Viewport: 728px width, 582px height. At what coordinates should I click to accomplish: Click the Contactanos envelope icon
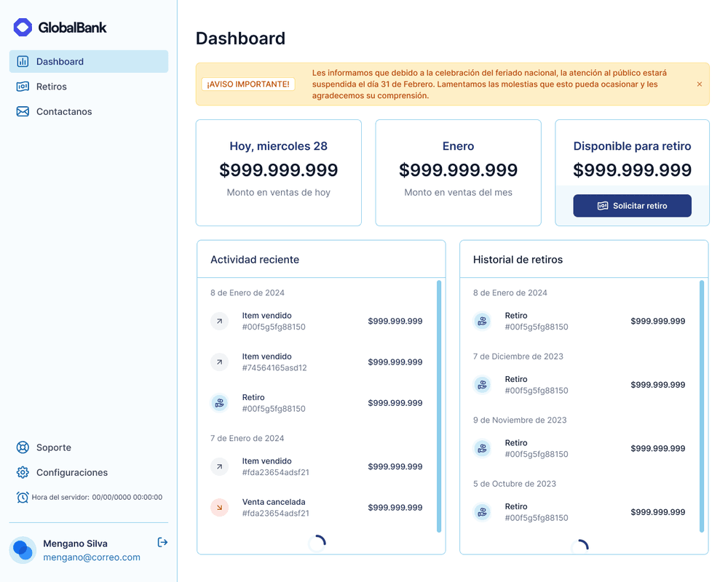point(23,111)
